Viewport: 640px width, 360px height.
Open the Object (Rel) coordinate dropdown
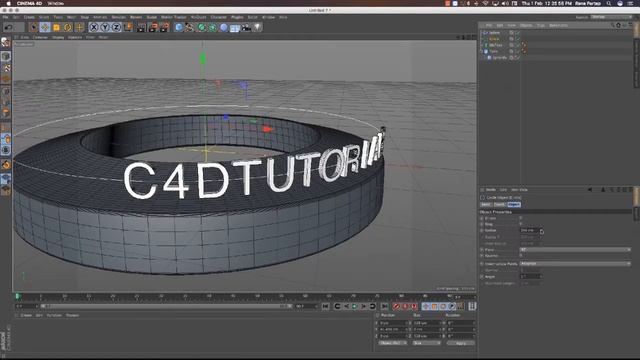coord(392,343)
